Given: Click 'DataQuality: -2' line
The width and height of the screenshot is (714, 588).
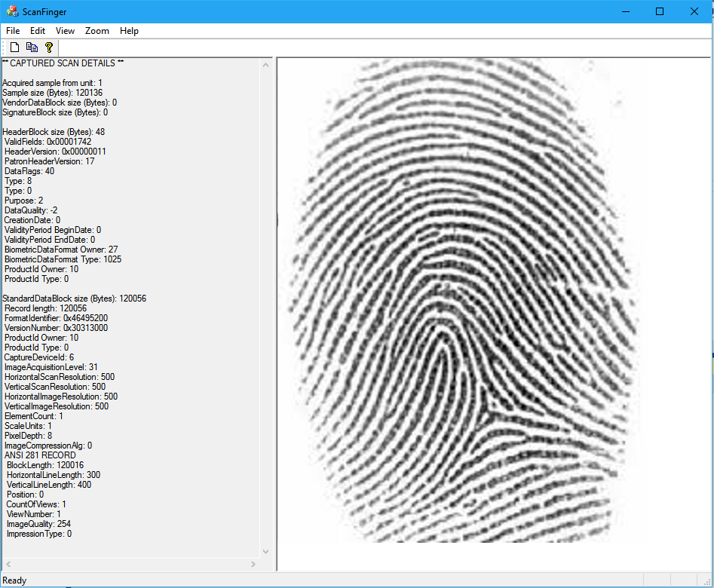Looking at the screenshot, I should 31,210.
